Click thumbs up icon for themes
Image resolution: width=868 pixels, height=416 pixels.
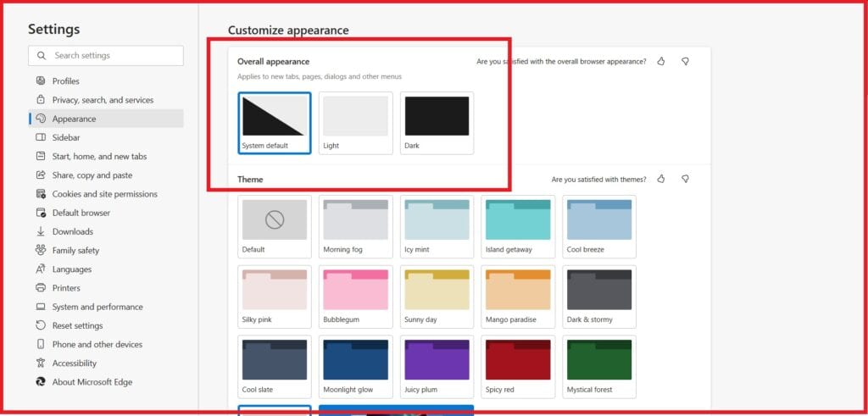pos(661,180)
